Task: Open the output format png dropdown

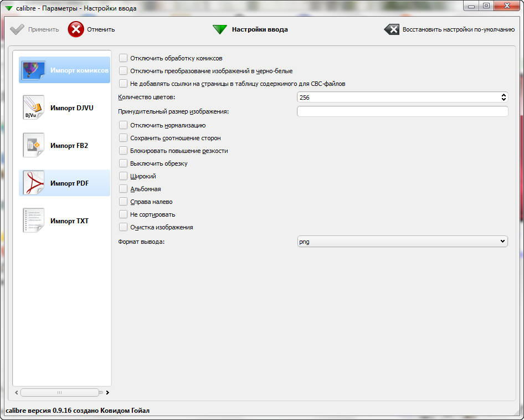Action: click(x=402, y=242)
